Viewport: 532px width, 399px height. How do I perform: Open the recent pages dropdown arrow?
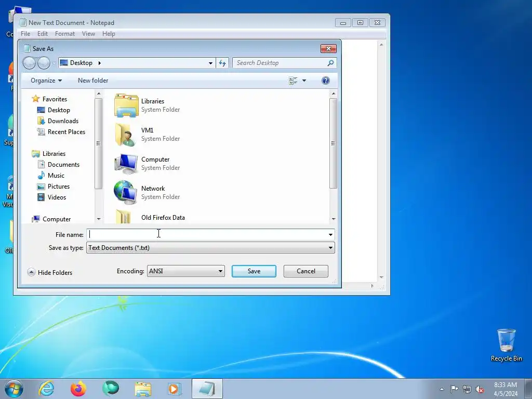click(x=54, y=63)
